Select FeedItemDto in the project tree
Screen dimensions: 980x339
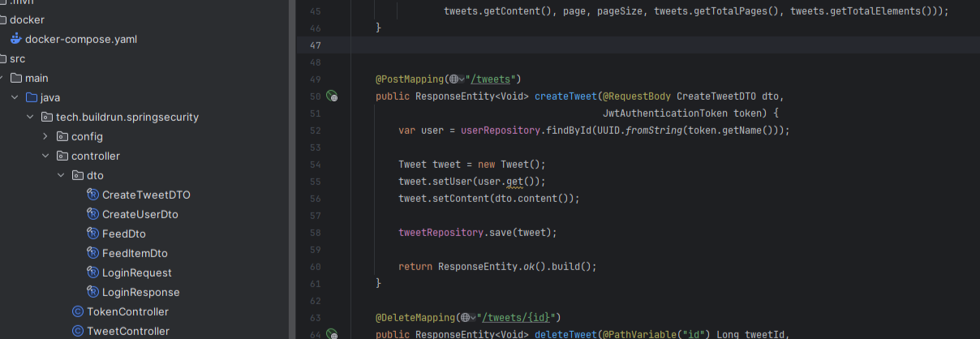tap(135, 253)
